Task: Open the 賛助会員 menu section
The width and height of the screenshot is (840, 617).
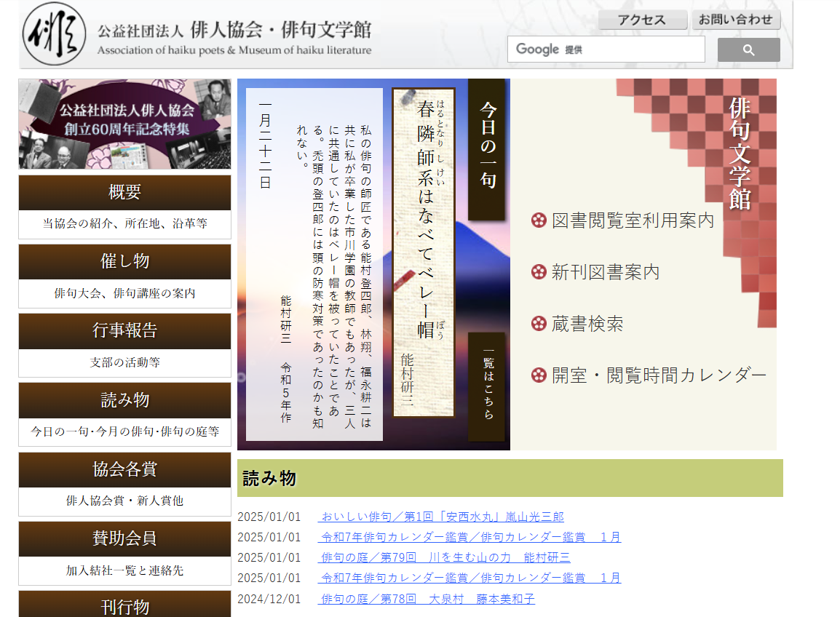Action: coord(124,539)
